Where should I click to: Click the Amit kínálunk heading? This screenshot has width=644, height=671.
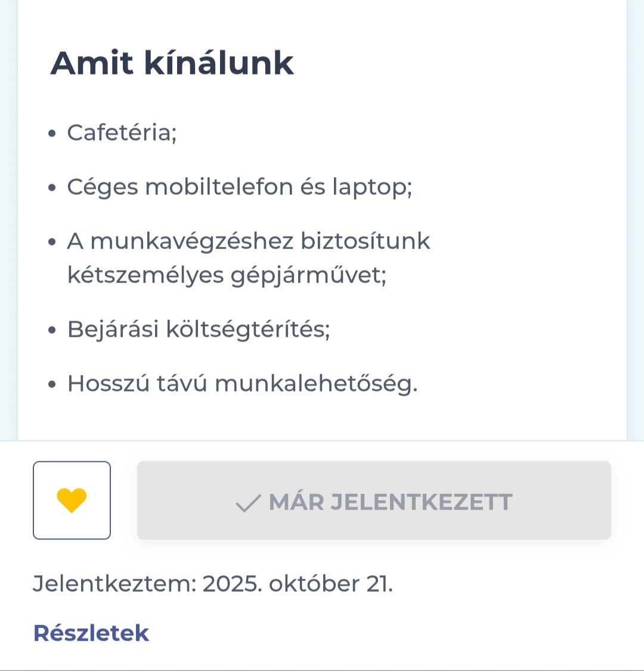click(172, 63)
